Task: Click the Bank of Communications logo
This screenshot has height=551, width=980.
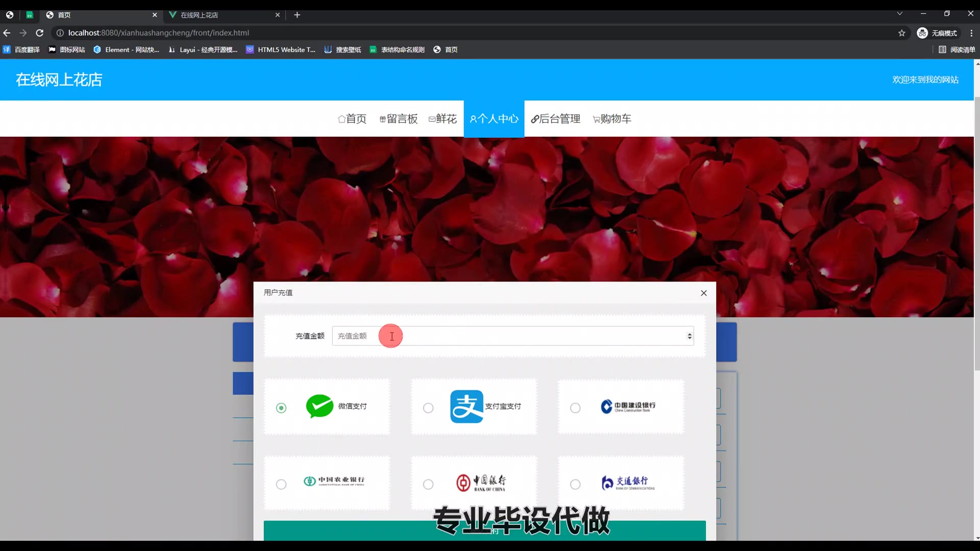Action: coord(627,483)
